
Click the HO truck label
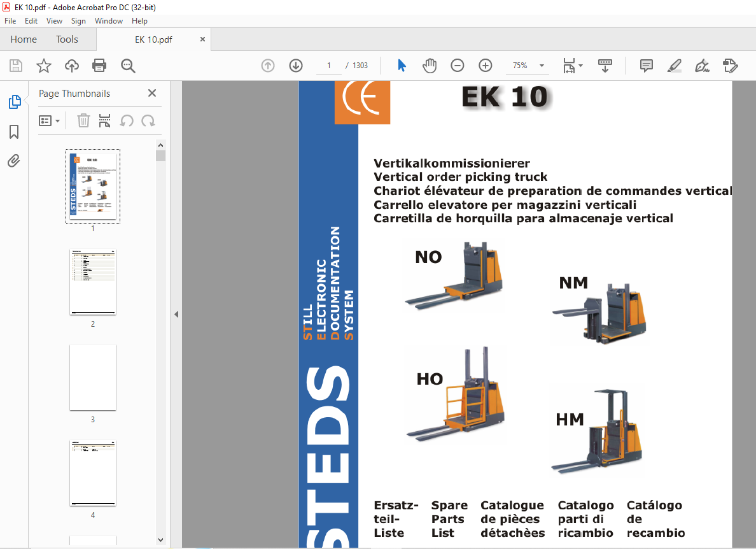pyautogui.click(x=430, y=379)
